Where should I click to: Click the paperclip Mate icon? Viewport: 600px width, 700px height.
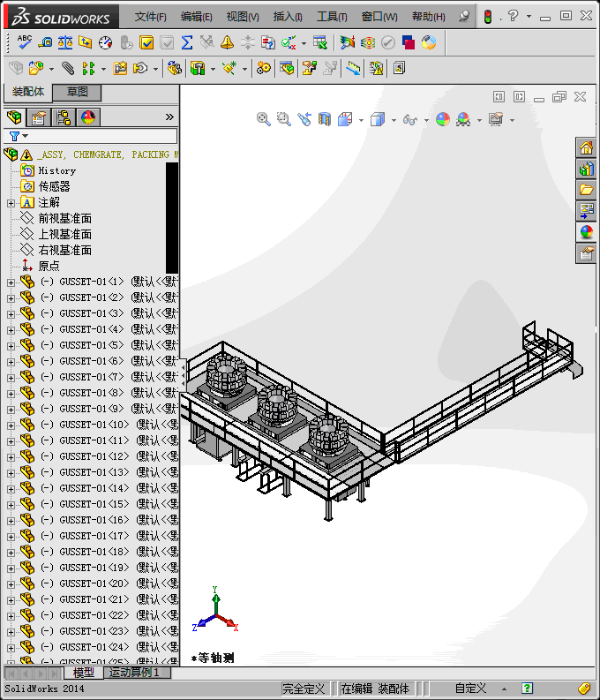[68, 68]
